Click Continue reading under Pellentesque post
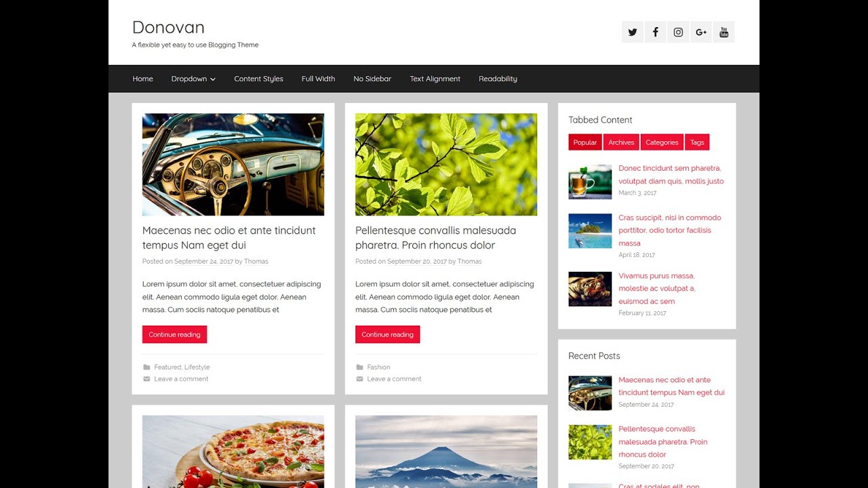The image size is (868, 488). [387, 334]
